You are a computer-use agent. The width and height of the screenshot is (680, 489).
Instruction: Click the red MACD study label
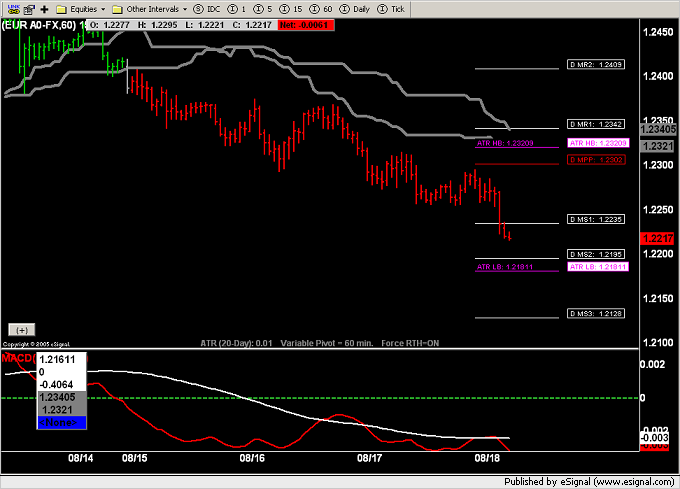click(x=17, y=358)
